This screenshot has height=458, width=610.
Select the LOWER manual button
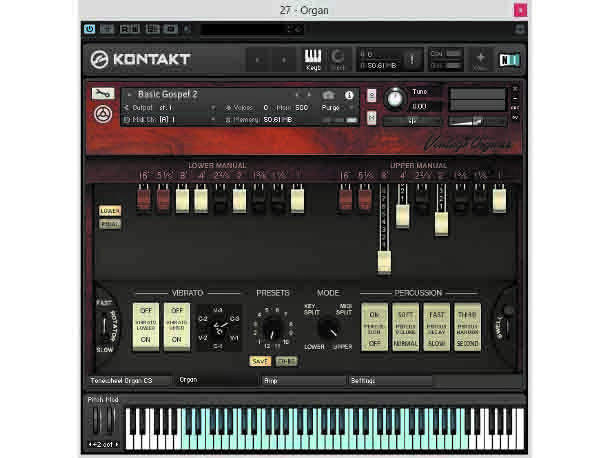tap(110, 211)
